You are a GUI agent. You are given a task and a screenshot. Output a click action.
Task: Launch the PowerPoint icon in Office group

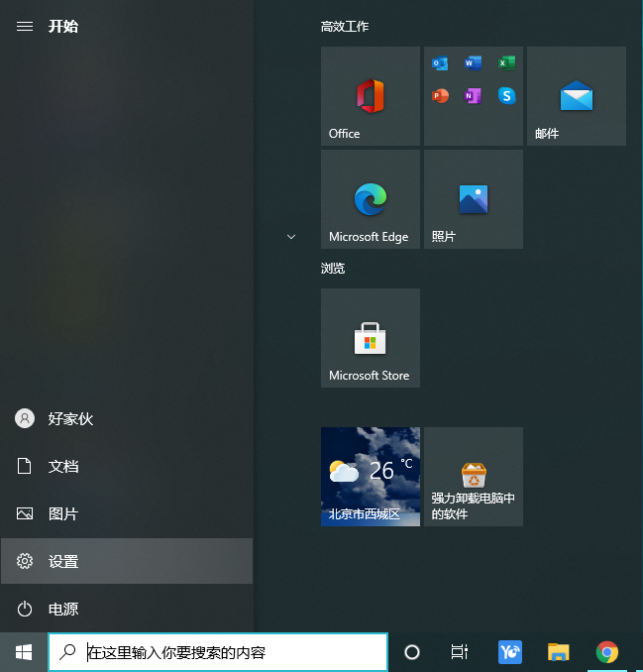440,96
